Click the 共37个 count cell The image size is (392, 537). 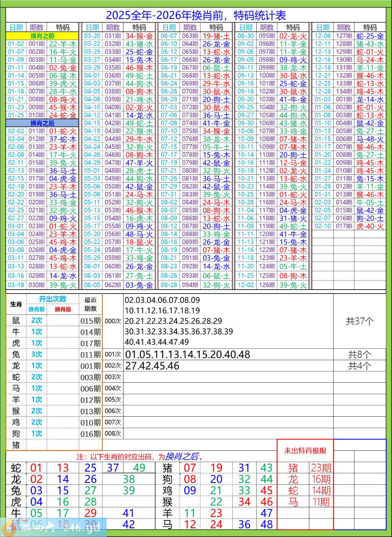click(359, 321)
